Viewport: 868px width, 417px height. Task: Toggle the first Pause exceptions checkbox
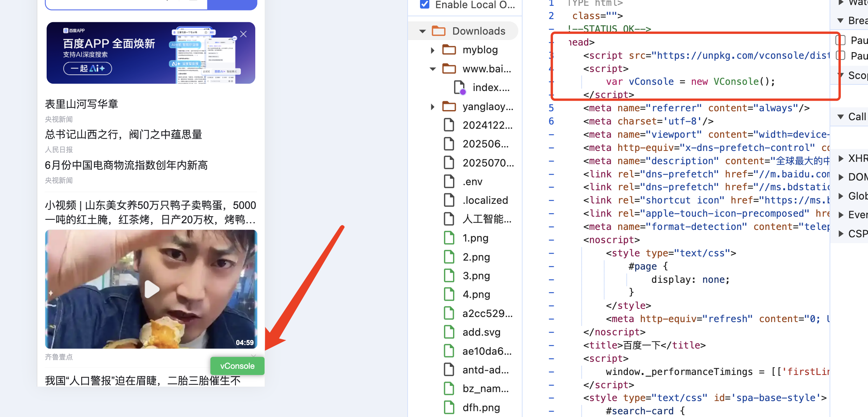click(841, 40)
